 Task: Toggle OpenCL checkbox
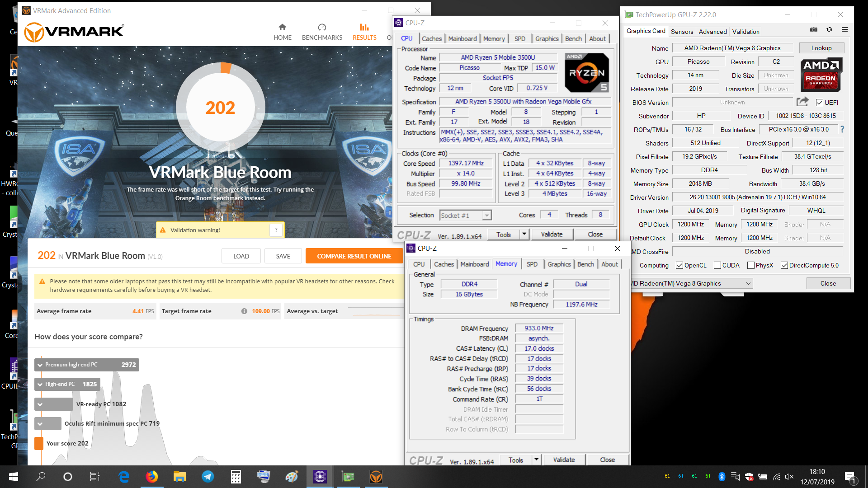point(679,265)
